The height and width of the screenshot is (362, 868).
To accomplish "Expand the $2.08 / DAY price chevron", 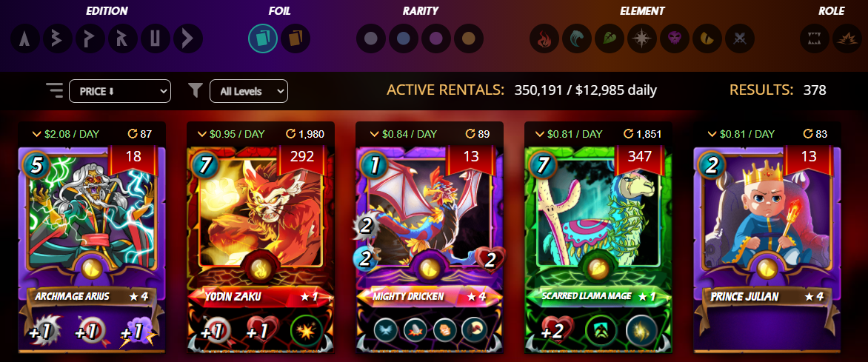I will coord(36,134).
